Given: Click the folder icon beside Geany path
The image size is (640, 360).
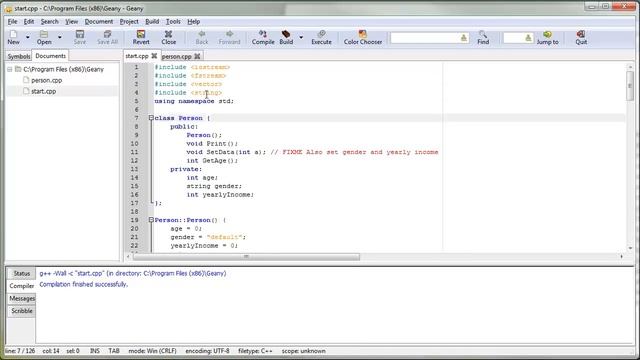Looking at the screenshot, I should (18, 69).
